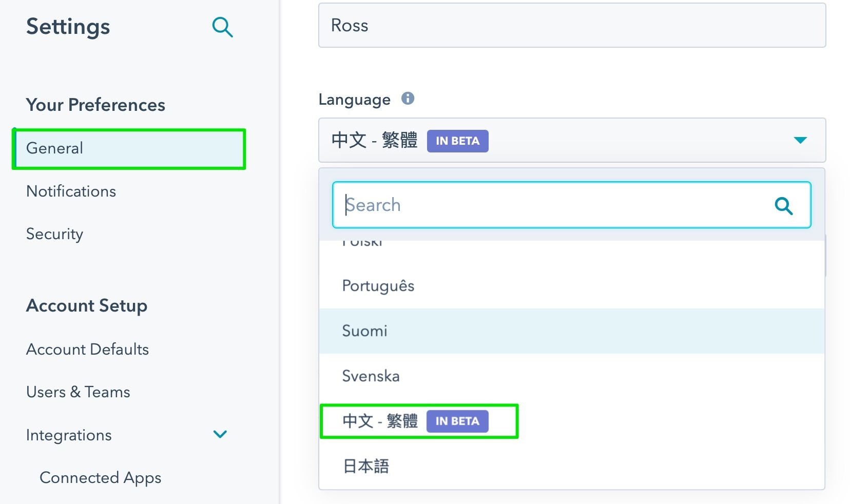The width and height of the screenshot is (850, 504).
Task: Go to Users & Teams
Action: click(x=78, y=392)
